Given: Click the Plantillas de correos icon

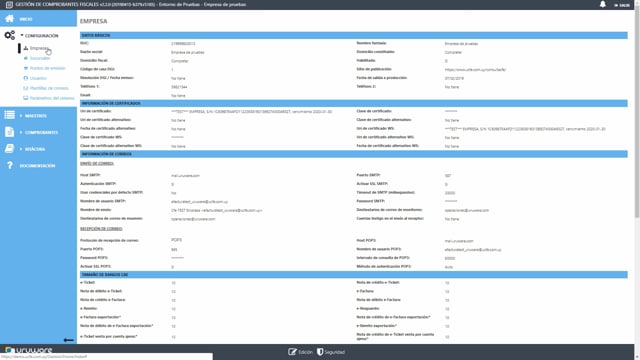Looking at the screenshot, I should click(26, 88).
